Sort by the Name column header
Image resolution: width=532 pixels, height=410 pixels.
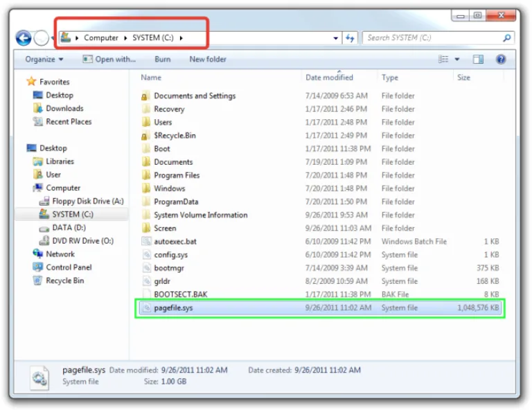coord(151,78)
